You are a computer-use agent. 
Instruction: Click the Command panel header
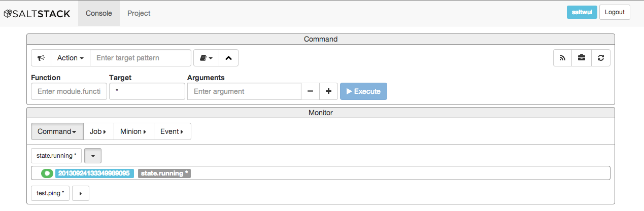[x=321, y=39]
